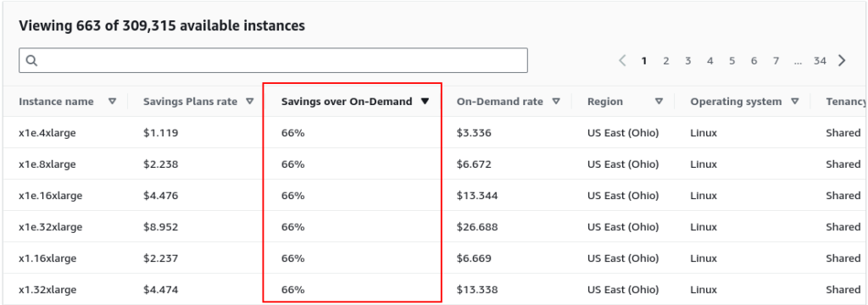Sort by On-Demand rate column

[x=556, y=102]
